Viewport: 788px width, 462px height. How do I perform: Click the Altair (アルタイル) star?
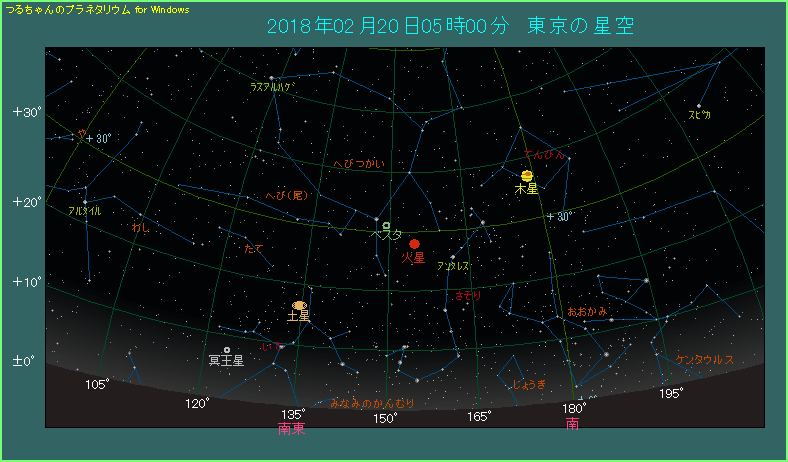[x=85, y=201]
